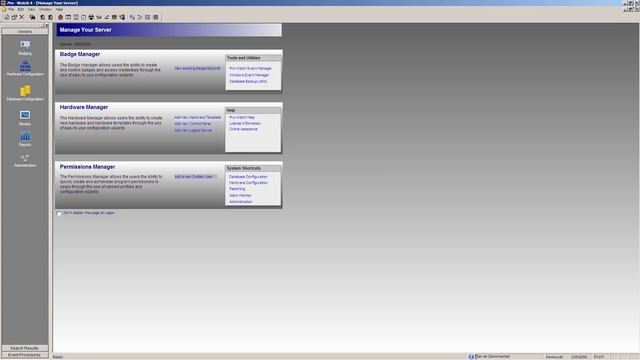Click Administration under System Shortcuts
The image size is (640, 360).
(x=241, y=202)
